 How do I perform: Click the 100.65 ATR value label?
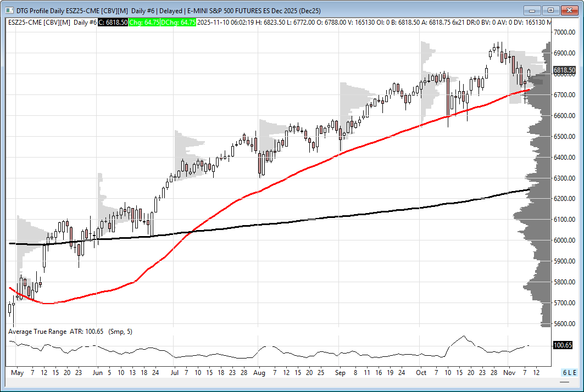point(564,345)
